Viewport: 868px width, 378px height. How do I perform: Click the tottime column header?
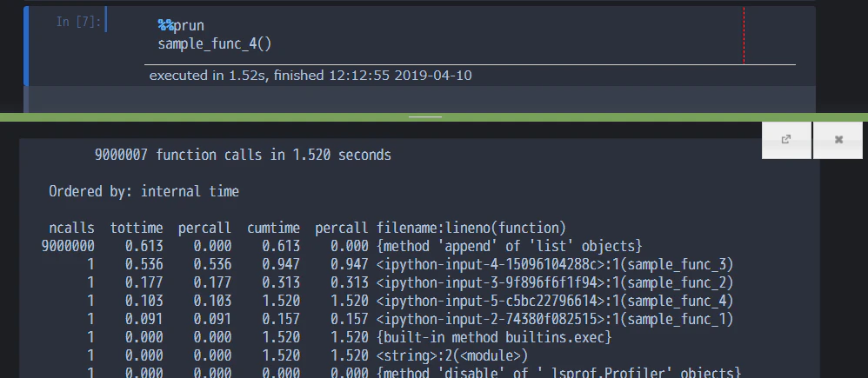pyautogui.click(x=137, y=228)
